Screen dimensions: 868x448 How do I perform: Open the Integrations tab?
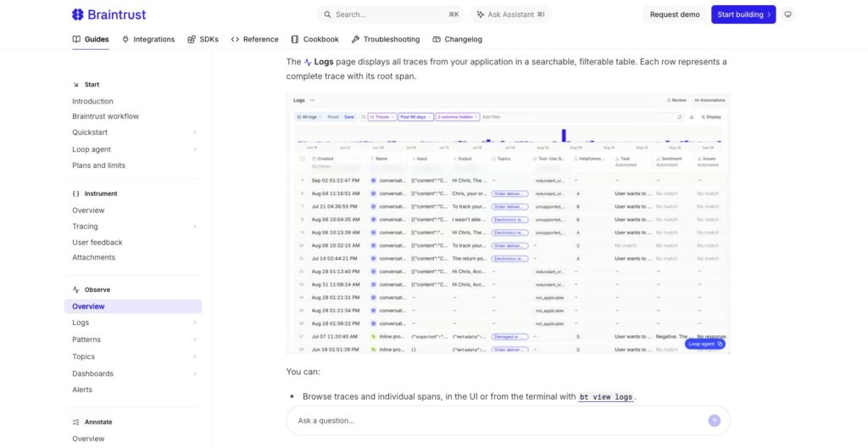click(x=148, y=39)
